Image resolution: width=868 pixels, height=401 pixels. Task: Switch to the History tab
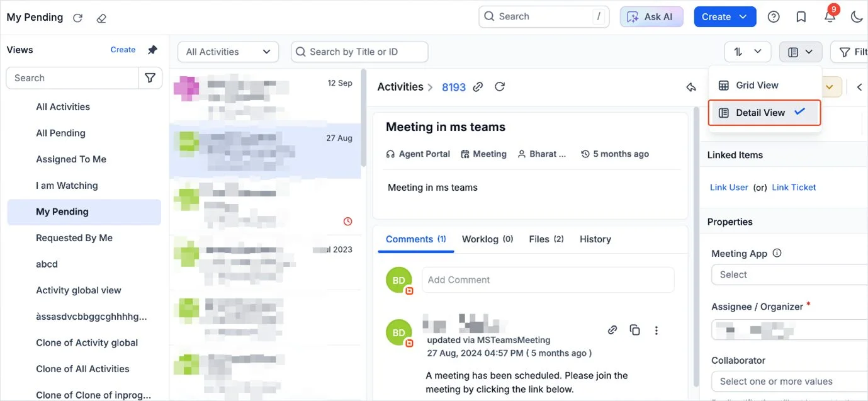pos(595,239)
